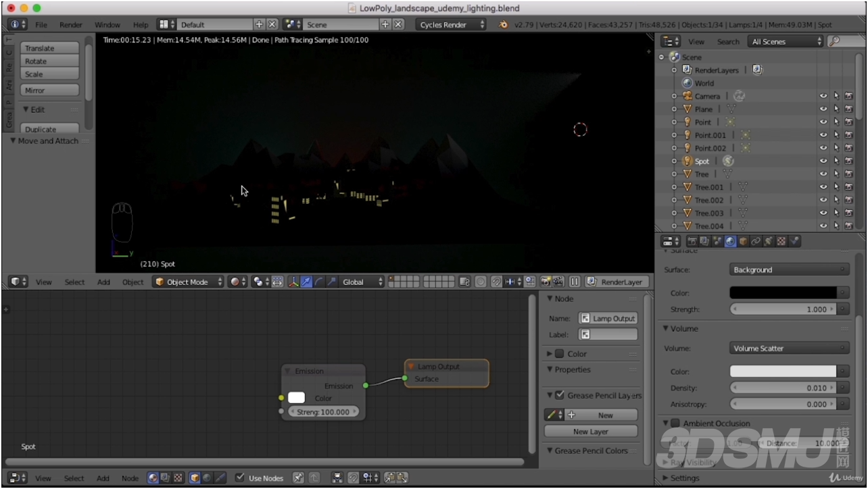Select the texture nodes tree type icon
The width and height of the screenshot is (868, 489).
[178, 478]
